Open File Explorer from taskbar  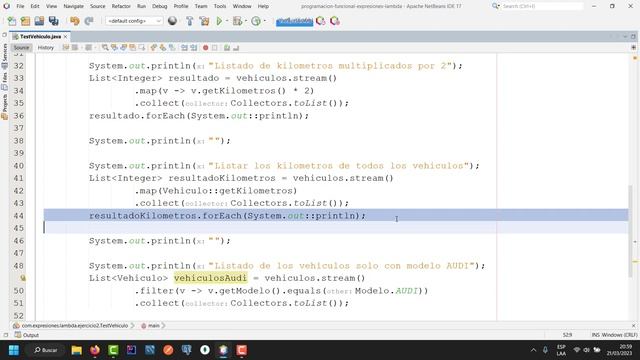pos(76,350)
